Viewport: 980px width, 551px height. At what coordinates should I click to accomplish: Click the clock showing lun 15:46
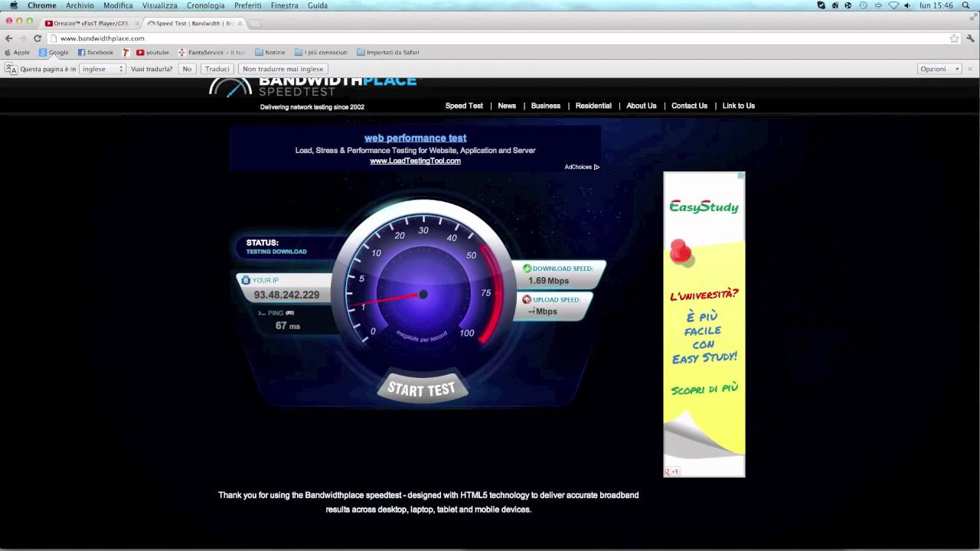(936, 5)
